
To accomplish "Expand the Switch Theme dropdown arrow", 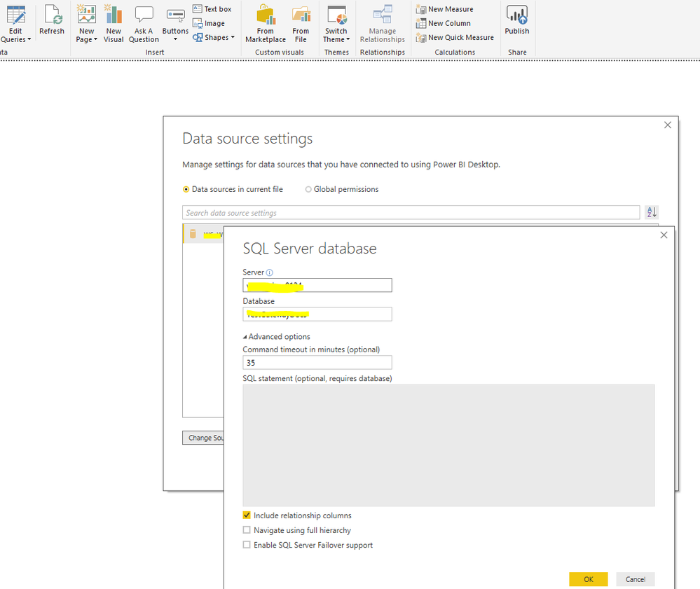I will pyautogui.click(x=348, y=39).
